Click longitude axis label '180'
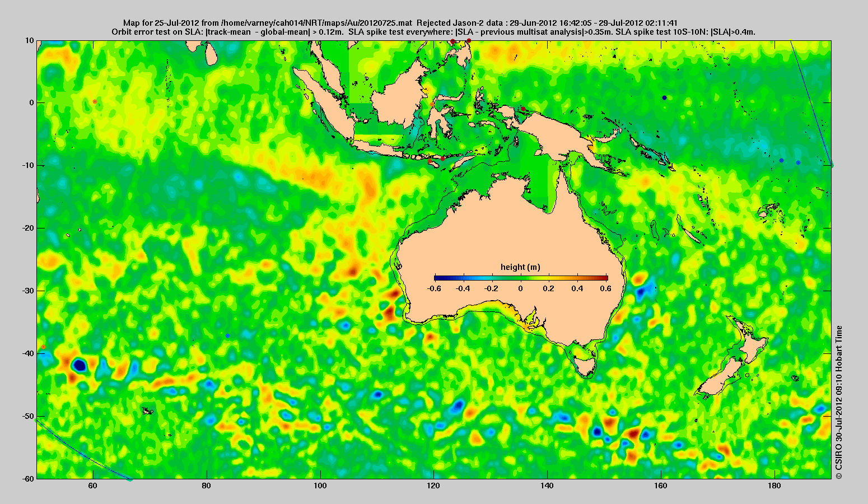Viewport: 868px width, 504px height. [775, 486]
